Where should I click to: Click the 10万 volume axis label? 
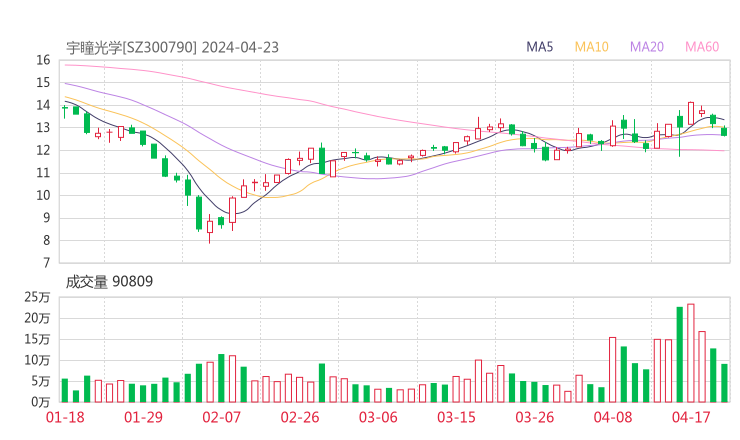point(37,361)
